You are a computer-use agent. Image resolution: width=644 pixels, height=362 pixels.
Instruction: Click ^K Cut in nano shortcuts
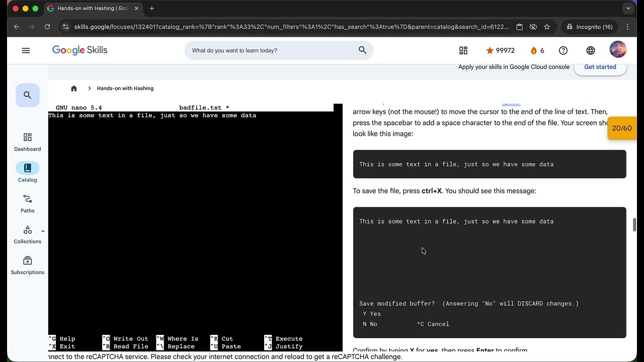pos(222,339)
